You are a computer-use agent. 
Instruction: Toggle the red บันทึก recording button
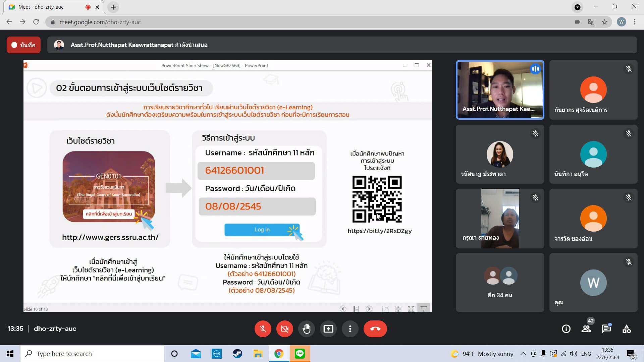click(23, 45)
